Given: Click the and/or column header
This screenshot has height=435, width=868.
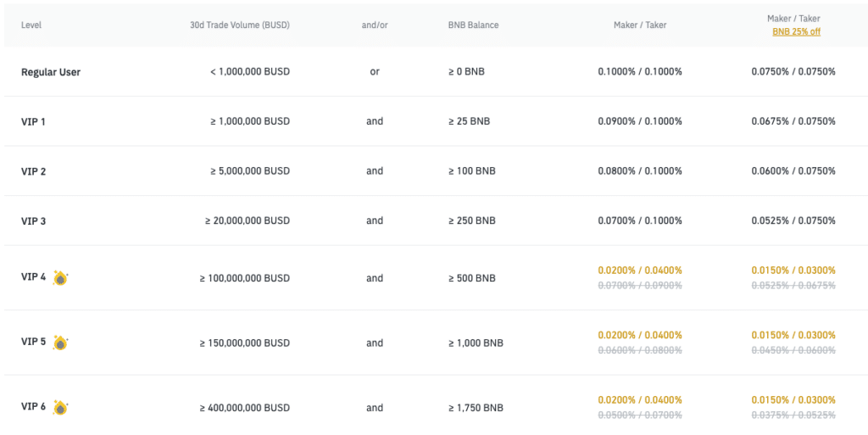Looking at the screenshot, I should (374, 25).
